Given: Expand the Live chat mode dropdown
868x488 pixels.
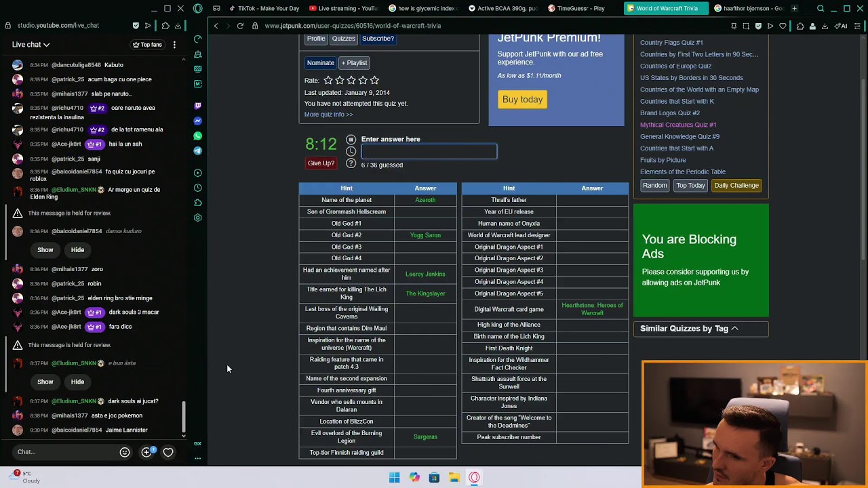Looking at the screenshot, I should (x=31, y=45).
